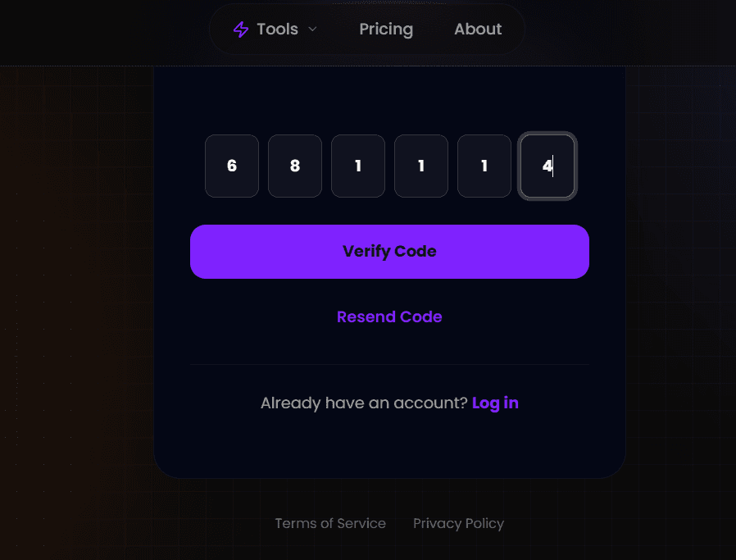This screenshot has width=736, height=560.
Task: Click the Resend Code link
Action: click(389, 316)
